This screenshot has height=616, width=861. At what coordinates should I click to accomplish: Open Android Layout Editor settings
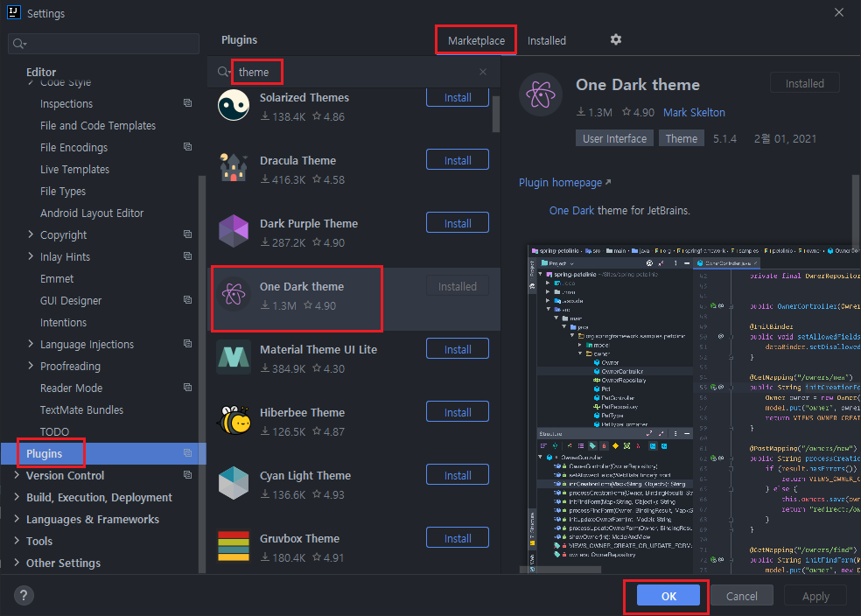point(92,213)
